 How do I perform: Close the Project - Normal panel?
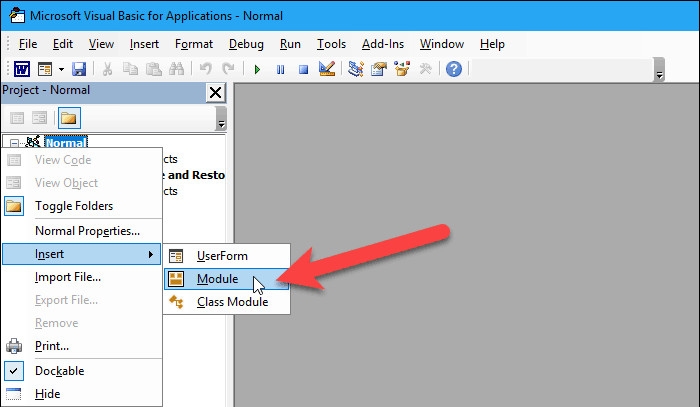(216, 93)
